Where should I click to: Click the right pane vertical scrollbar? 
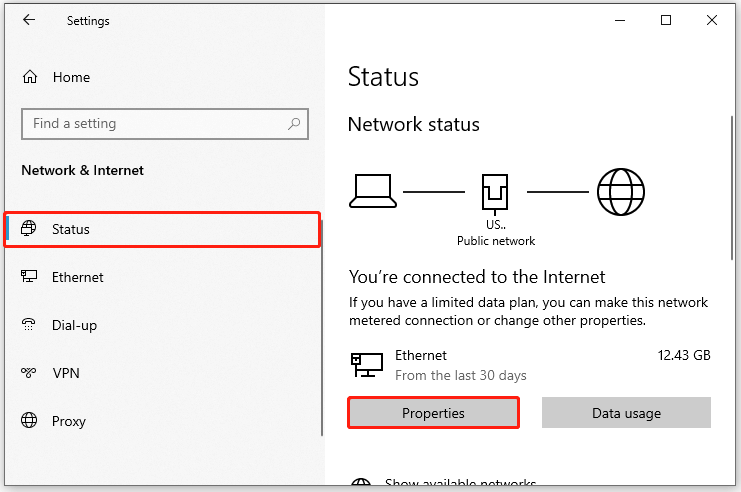point(732,188)
